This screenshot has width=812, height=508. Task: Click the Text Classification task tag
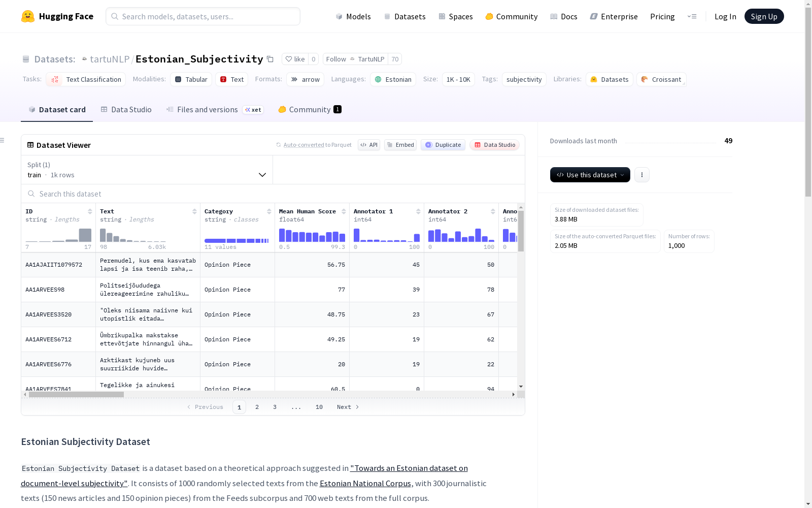pyautogui.click(x=86, y=79)
